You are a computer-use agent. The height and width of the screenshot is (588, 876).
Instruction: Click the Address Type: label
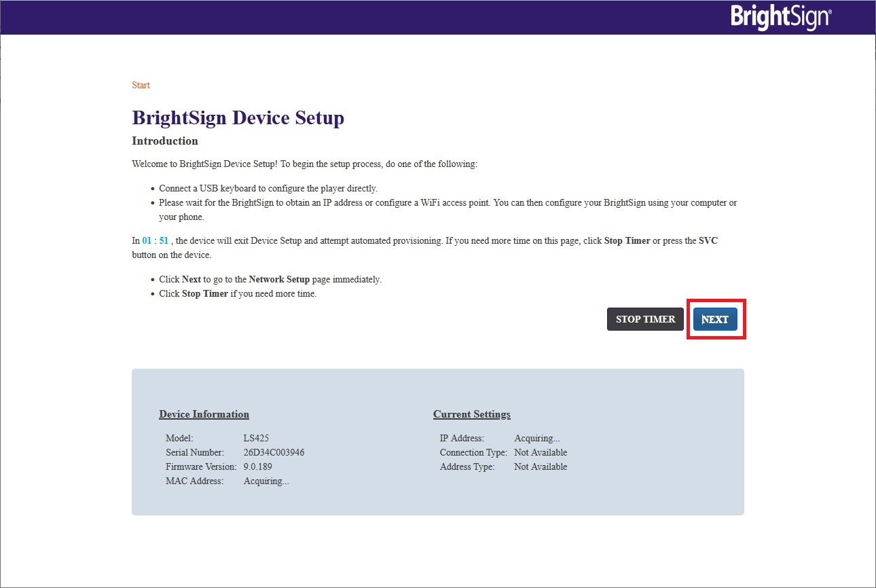(x=467, y=466)
